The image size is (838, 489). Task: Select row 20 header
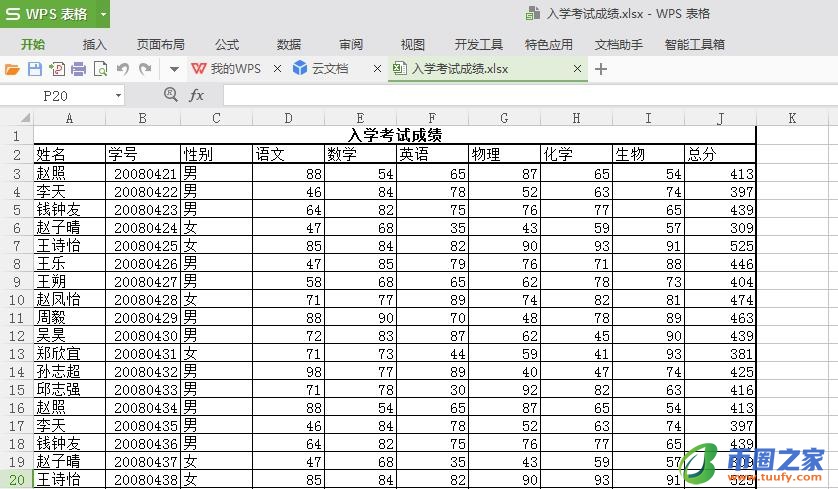coord(17,479)
